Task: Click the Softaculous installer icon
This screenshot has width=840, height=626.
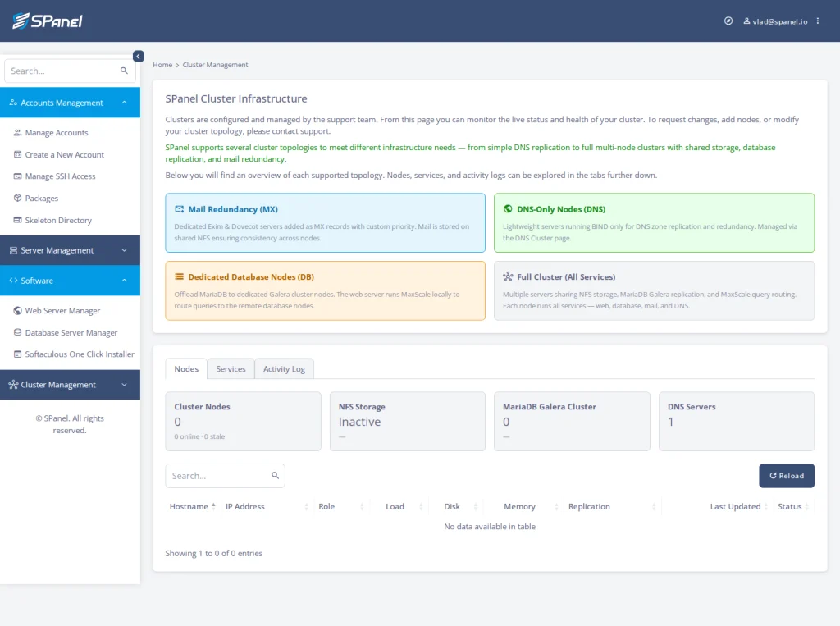Action: (18, 354)
